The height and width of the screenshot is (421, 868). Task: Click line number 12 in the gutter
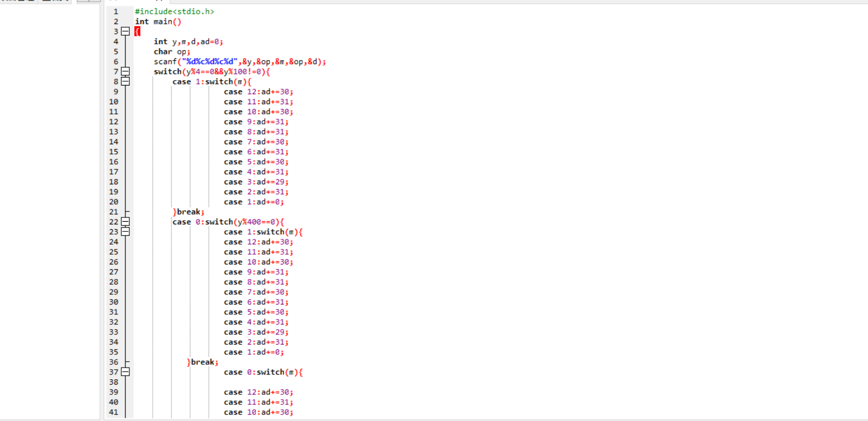tap(113, 122)
